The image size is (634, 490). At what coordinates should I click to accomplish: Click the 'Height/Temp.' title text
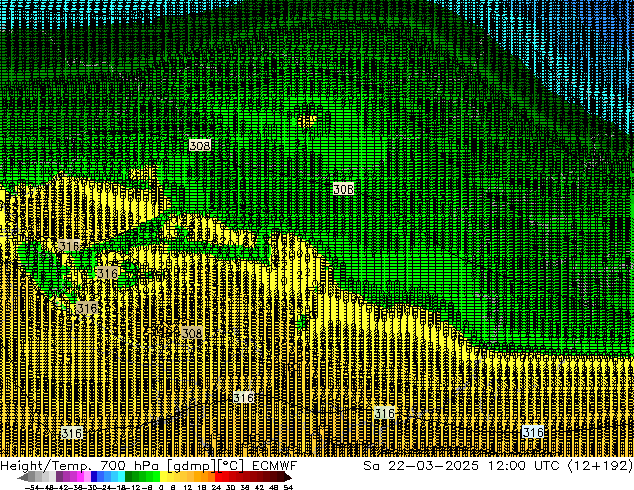click(47, 466)
